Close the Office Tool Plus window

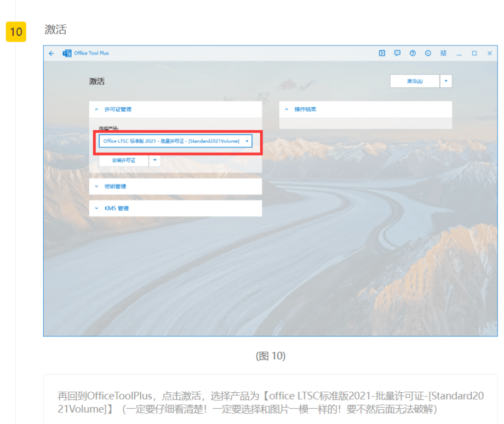pos(490,53)
